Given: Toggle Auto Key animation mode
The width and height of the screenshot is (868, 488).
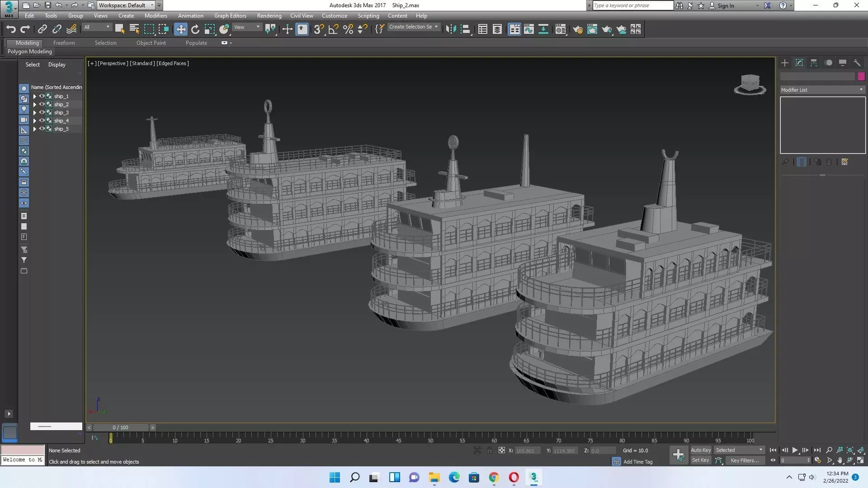Looking at the screenshot, I should coord(701,450).
